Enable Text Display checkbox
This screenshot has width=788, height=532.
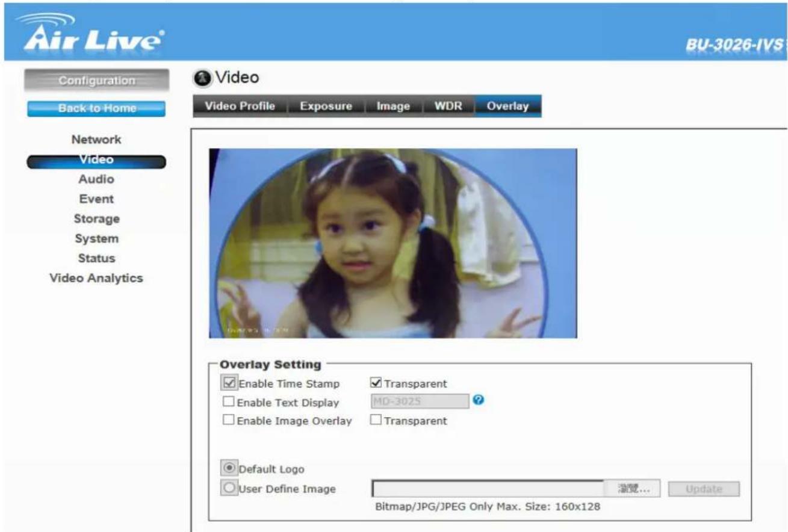tap(229, 402)
